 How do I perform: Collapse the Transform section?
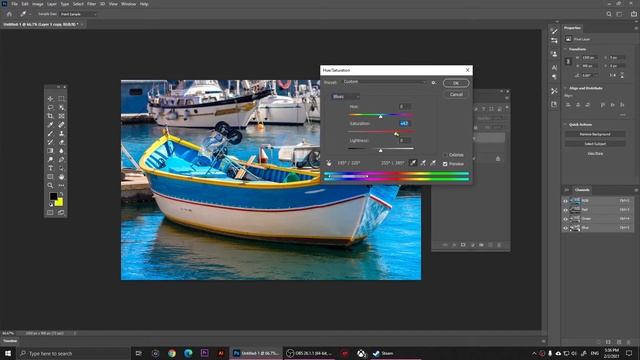[565, 49]
